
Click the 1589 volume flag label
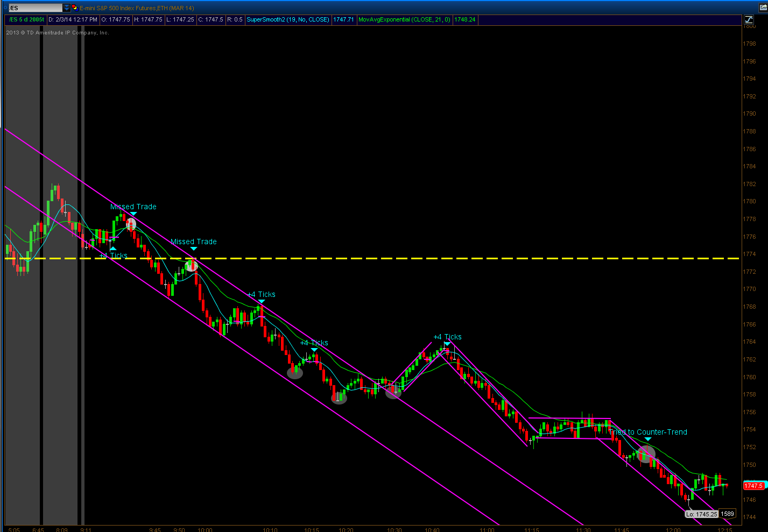(x=727, y=514)
